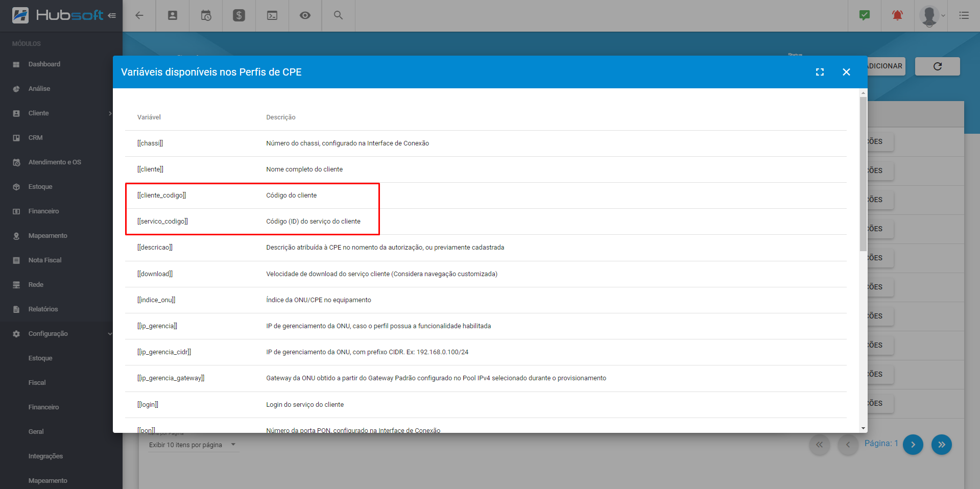Click the Análise pie chart icon
Viewport: 980px width, 489px height.
coord(16,89)
